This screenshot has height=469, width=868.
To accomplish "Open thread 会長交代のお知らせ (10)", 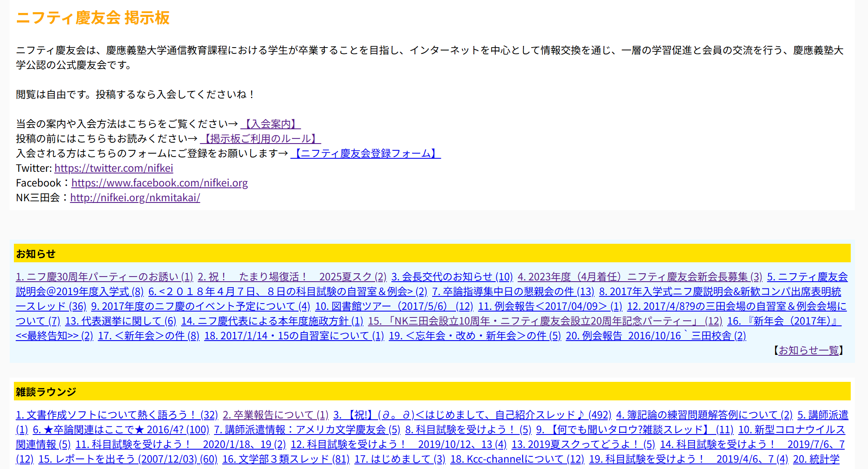I will tap(451, 277).
